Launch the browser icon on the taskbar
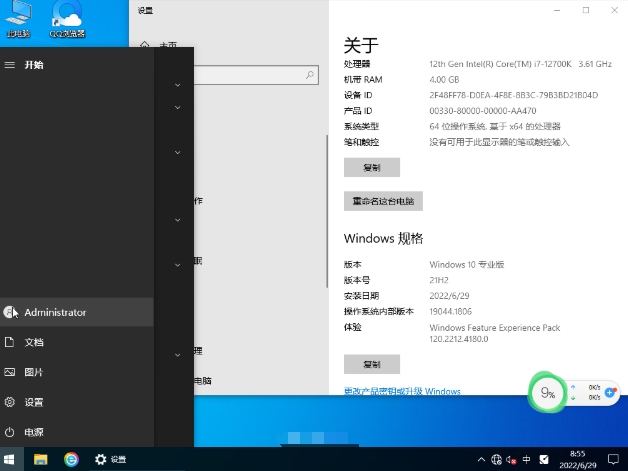 [71, 460]
